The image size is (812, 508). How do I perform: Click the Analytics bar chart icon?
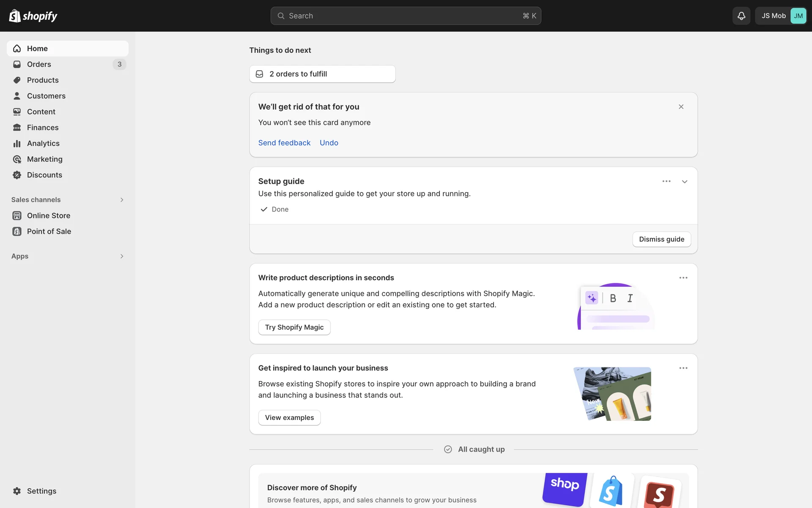click(17, 144)
